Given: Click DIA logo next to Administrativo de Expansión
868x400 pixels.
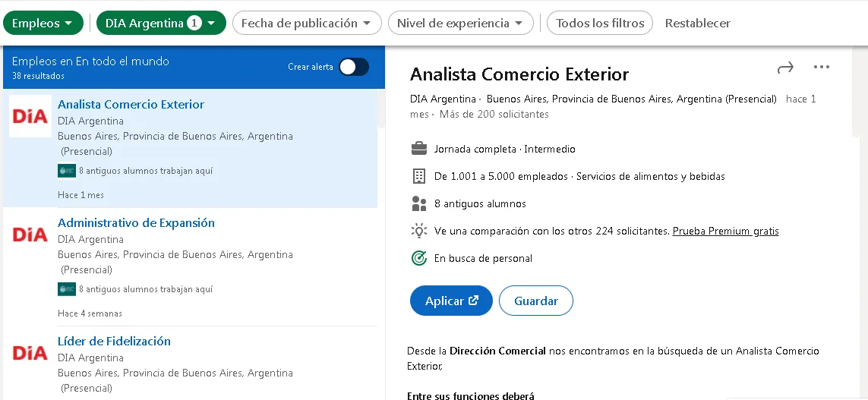Looking at the screenshot, I should pyautogui.click(x=30, y=235).
